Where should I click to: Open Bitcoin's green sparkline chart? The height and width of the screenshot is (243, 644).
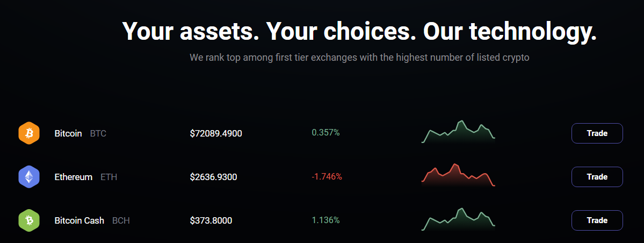[458, 132]
